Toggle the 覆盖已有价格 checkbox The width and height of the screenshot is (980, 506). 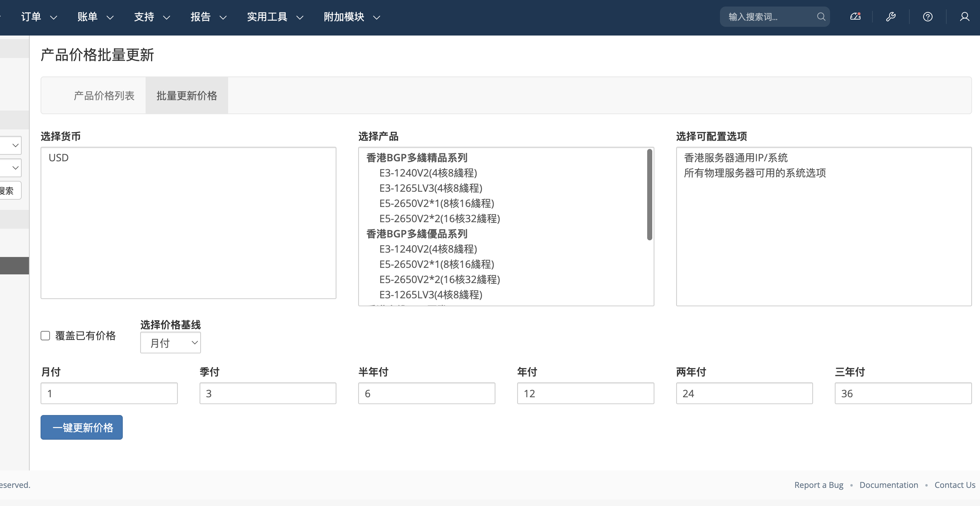click(x=45, y=335)
